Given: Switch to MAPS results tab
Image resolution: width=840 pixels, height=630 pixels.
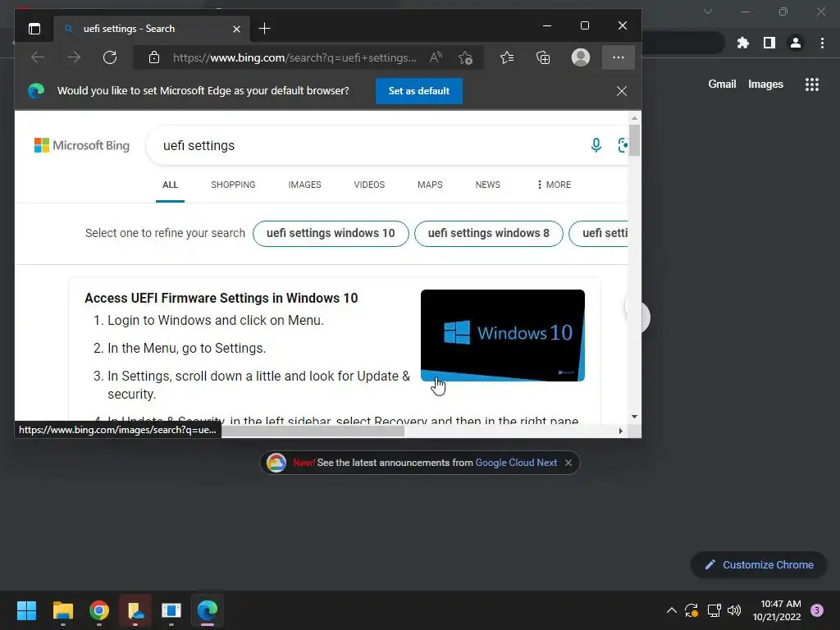Looking at the screenshot, I should [430, 185].
